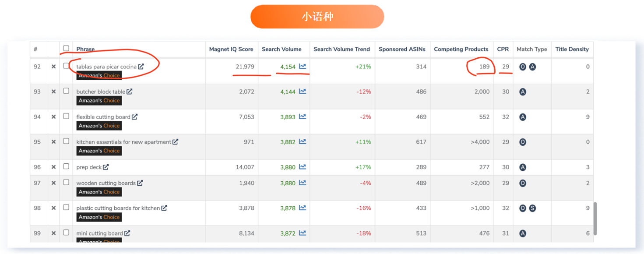
Task: Click the 'S' match type badge in row 98
Action: coord(532,208)
